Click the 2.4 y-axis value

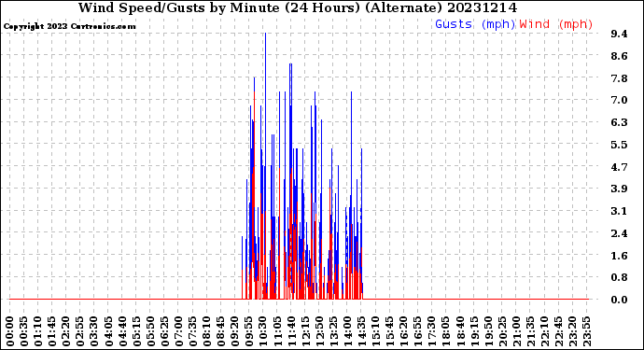click(x=619, y=233)
